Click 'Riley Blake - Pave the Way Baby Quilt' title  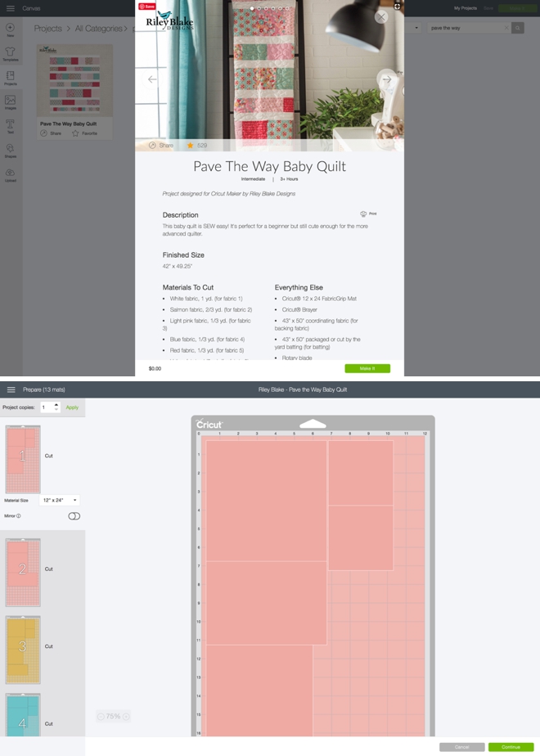click(303, 389)
